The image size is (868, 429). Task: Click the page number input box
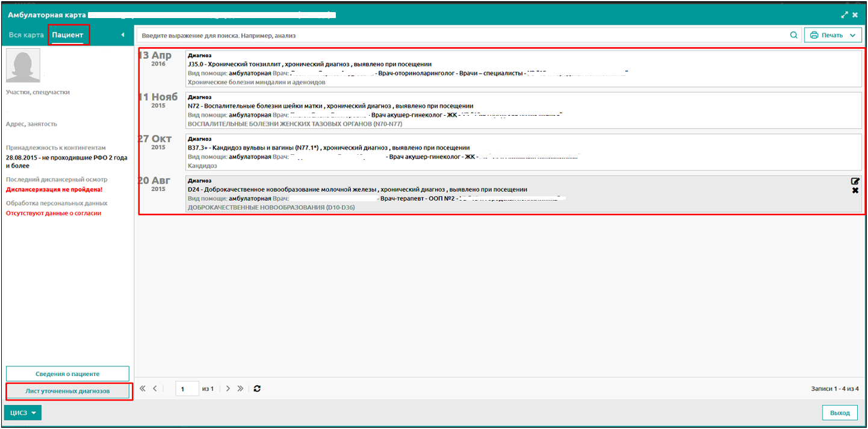pos(187,389)
